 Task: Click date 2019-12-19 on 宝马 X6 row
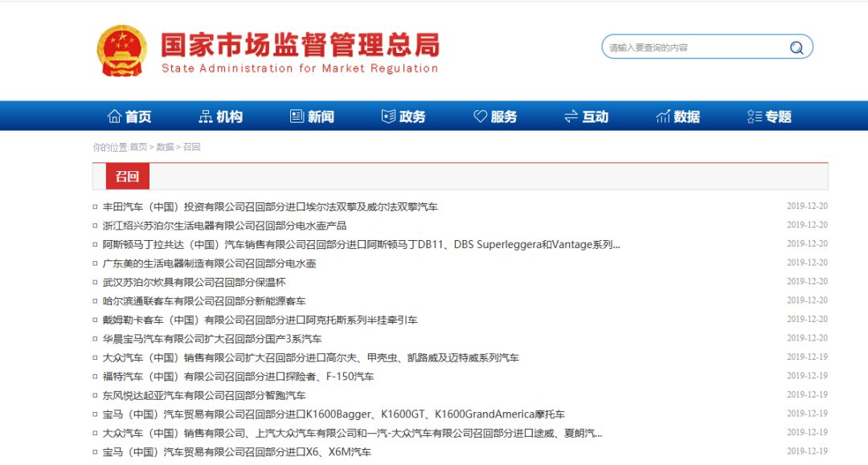coord(807,451)
